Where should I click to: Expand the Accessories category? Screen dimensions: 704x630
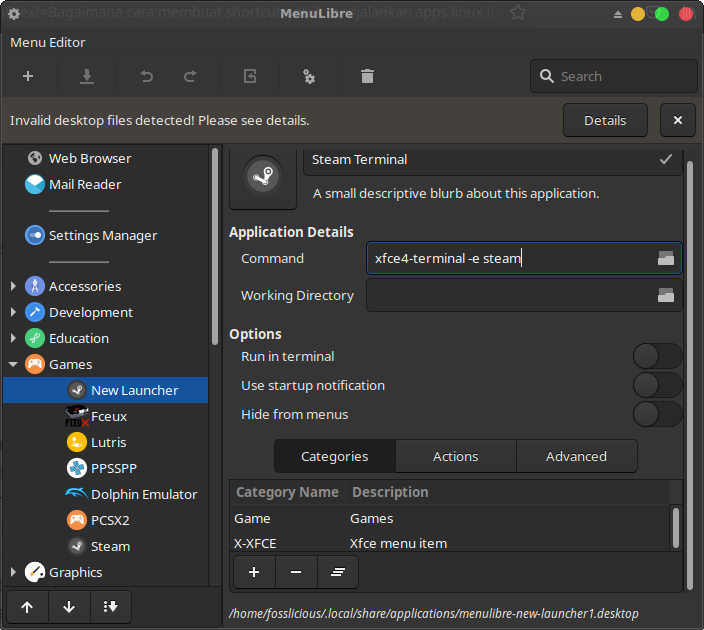(13, 286)
